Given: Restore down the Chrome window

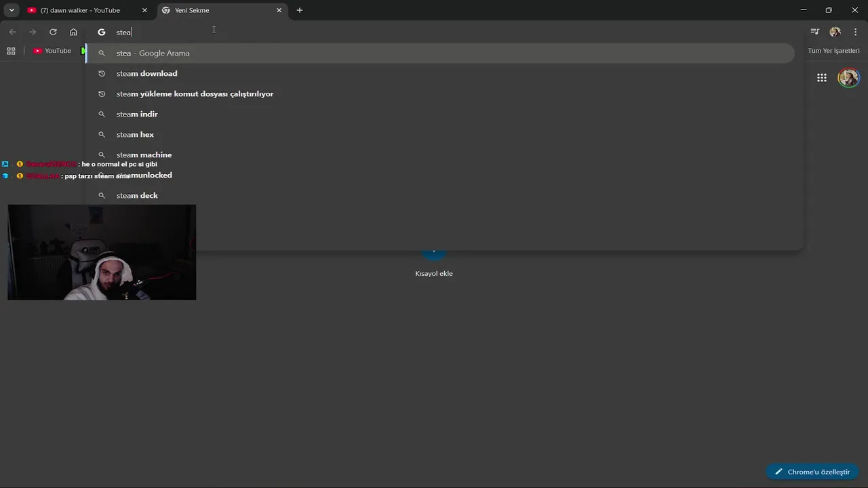Looking at the screenshot, I should click(829, 10).
